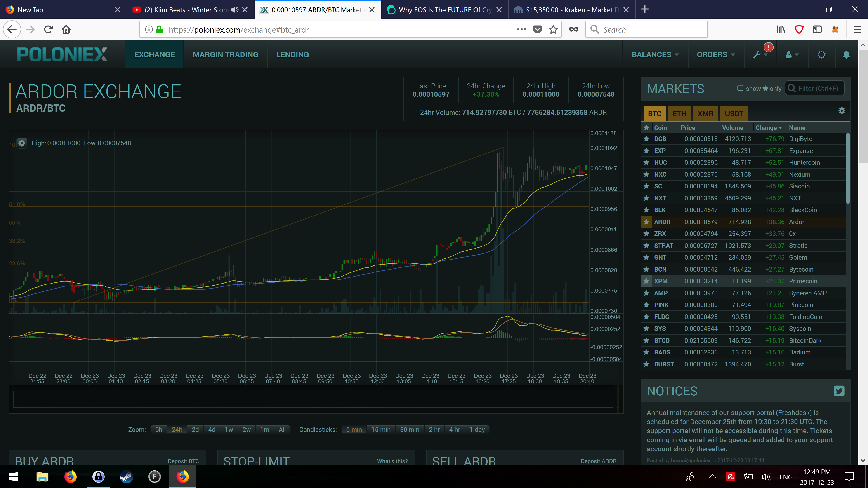The height and width of the screenshot is (488, 868).
Task: Open the Margin Trading menu item
Action: coord(225,54)
